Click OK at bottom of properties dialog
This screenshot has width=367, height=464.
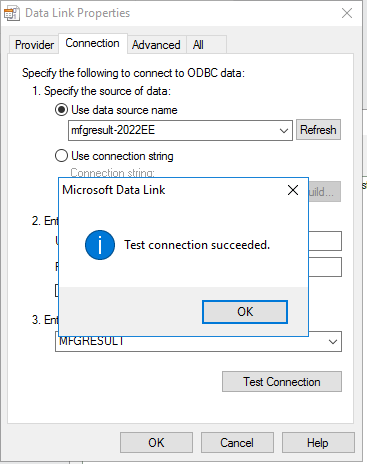click(x=156, y=443)
